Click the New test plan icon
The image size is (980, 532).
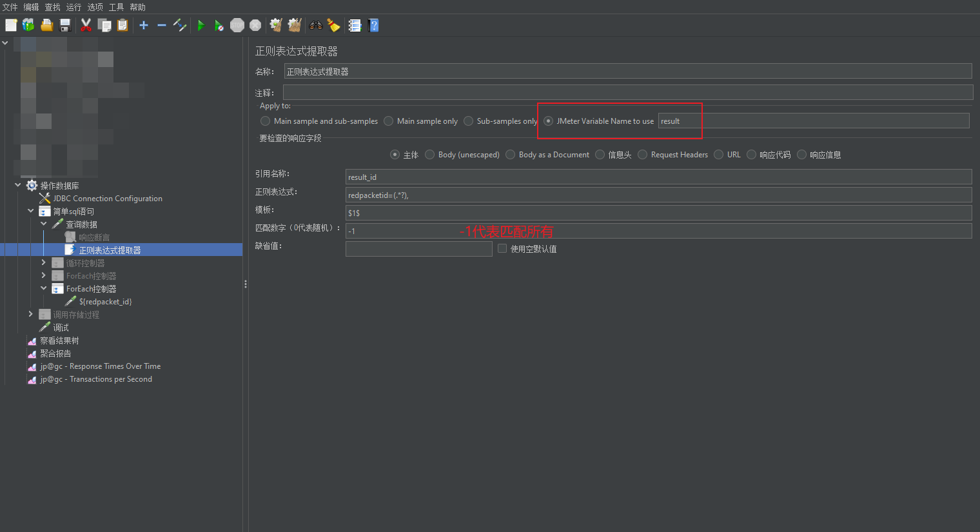11,25
